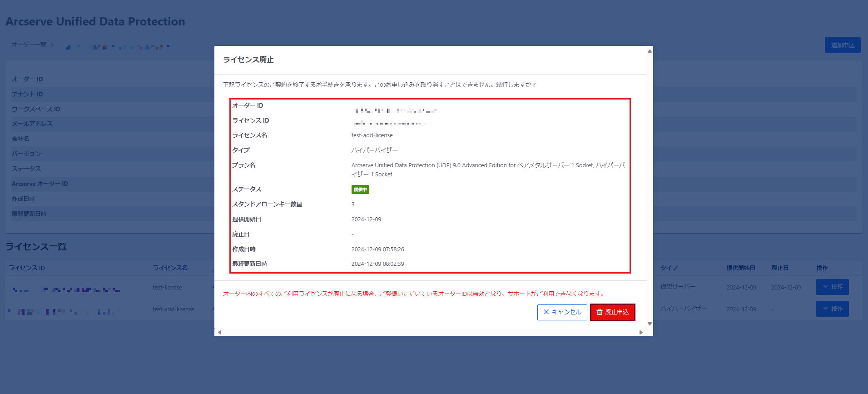This screenshot has height=394, width=868.
Task: Click the タイプ column header in the license table
Action: pyautogui.click(x=669, y=268)
